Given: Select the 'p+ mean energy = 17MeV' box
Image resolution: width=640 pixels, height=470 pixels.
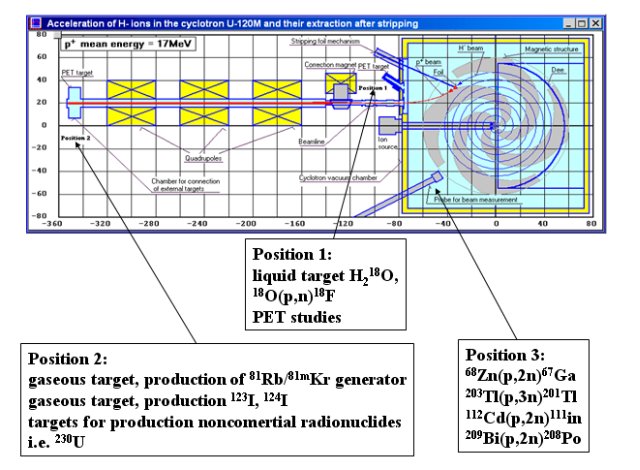Looking at the screenshot, I should [128, 44].
